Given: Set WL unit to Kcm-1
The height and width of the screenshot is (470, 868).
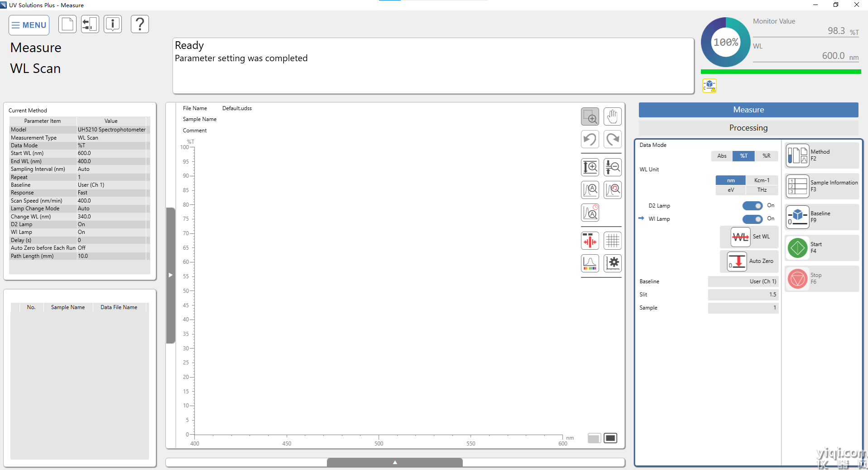Looking at the screenshot, I should [762, 180].
